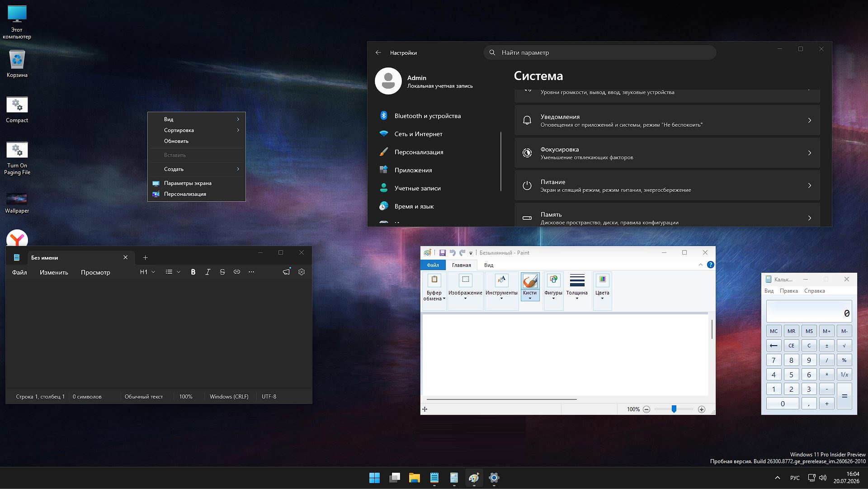
Task: Open Файл tab in Paint
Action: 433,265
